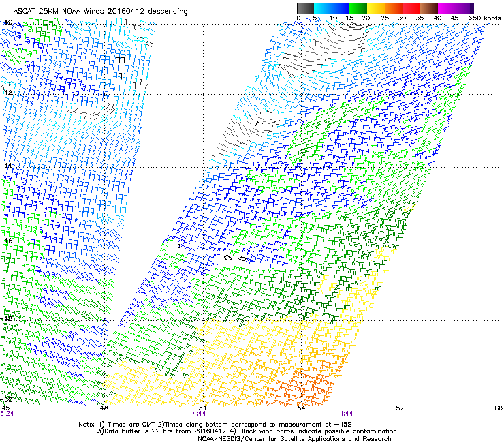504x443 pixels.
Task: Click longitude label '60' on the bottom axis
Action: coord(499,408)
